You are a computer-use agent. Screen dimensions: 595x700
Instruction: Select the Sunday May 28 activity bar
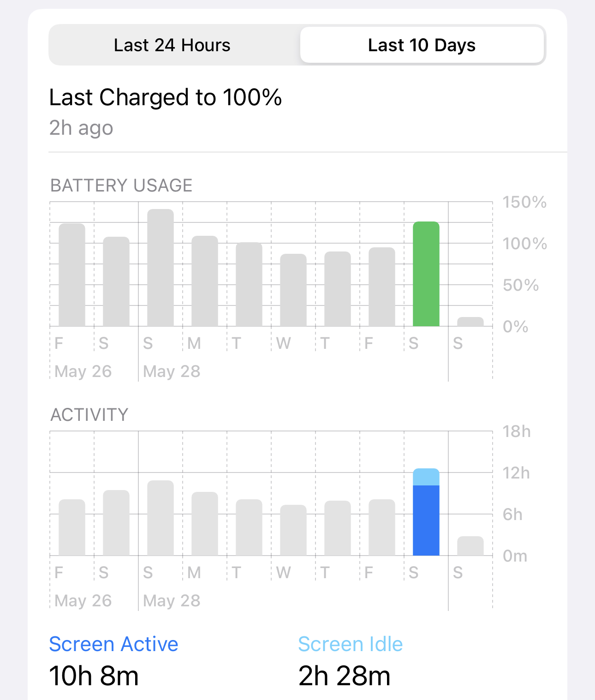(161, 518)
